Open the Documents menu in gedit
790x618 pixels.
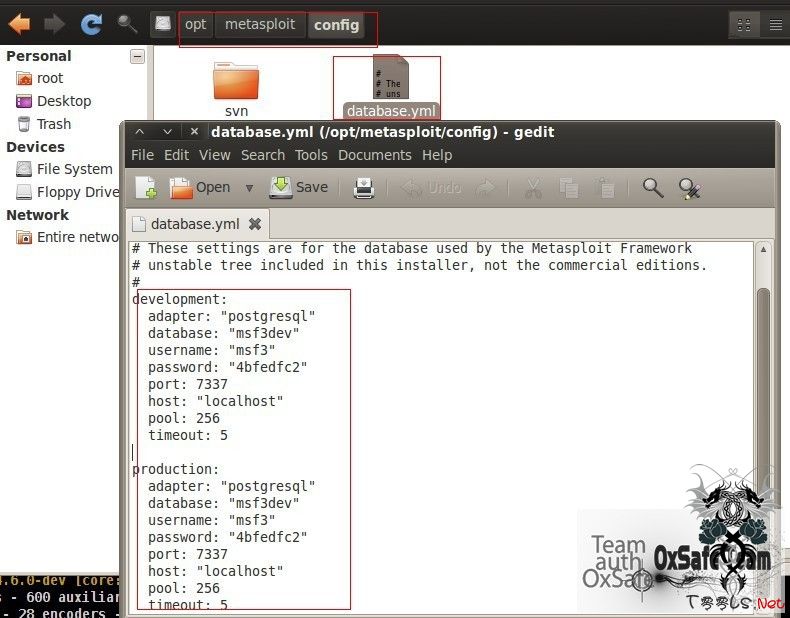pos(375,155)
